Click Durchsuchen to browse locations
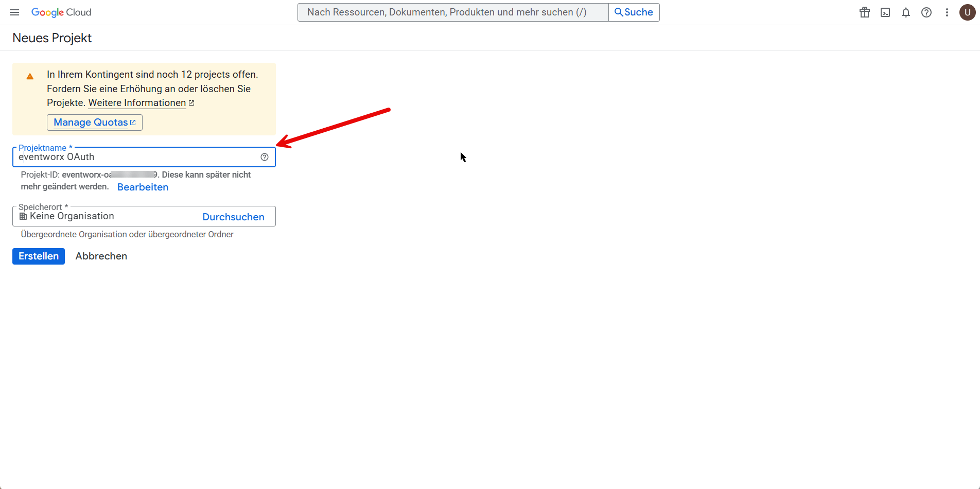This screenshot has width=980, height=489. [233, 217]
